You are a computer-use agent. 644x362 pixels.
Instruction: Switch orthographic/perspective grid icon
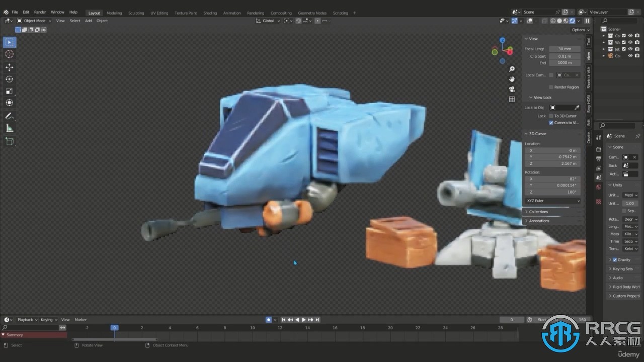coord(512,99)
